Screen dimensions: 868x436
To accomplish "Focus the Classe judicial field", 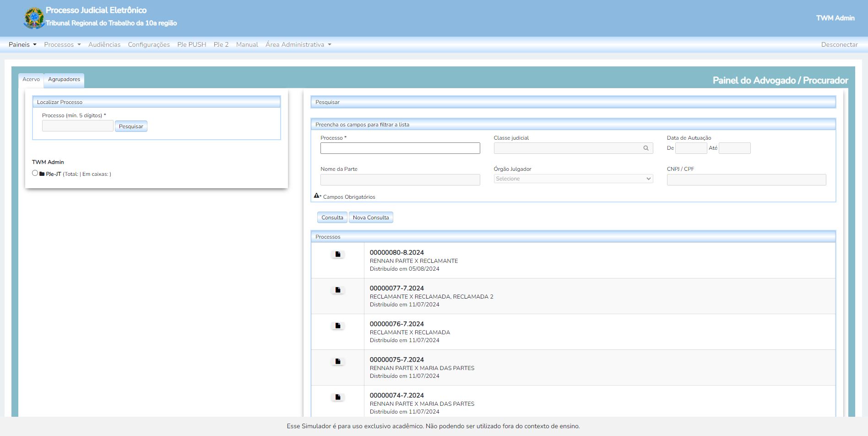I will tap(573, 148).
